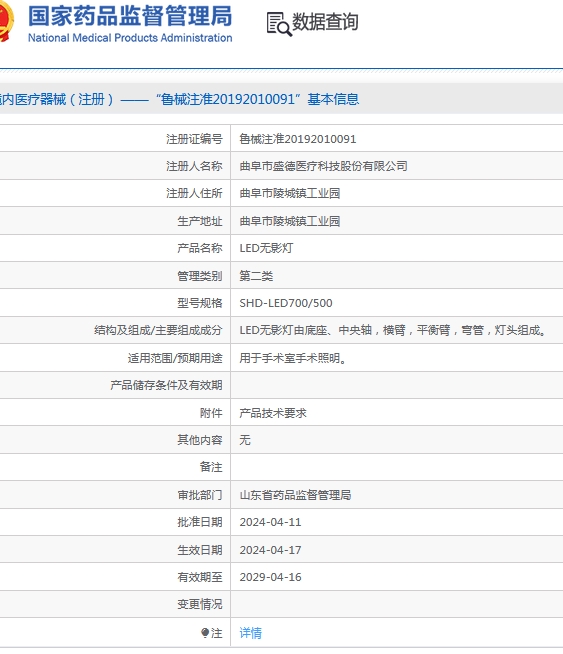563x654 pixels.
Task: Click the 批准日期 label
Action: tap(200, 522)
